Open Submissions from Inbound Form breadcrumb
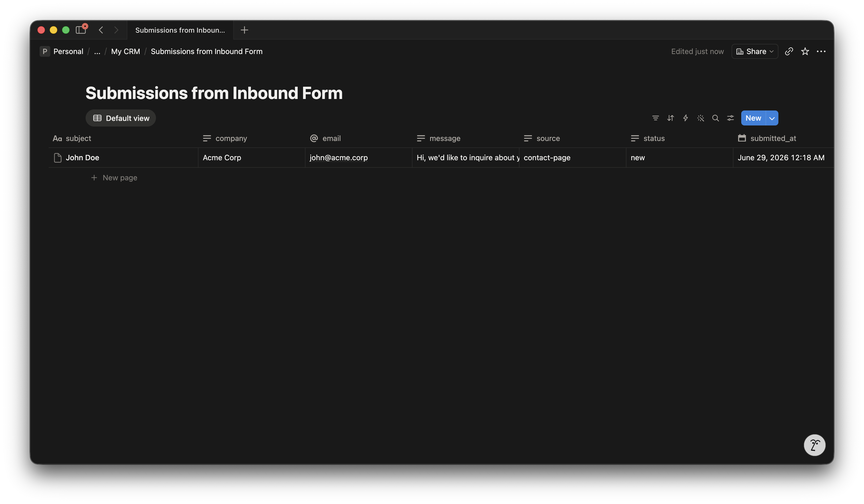 207,51
